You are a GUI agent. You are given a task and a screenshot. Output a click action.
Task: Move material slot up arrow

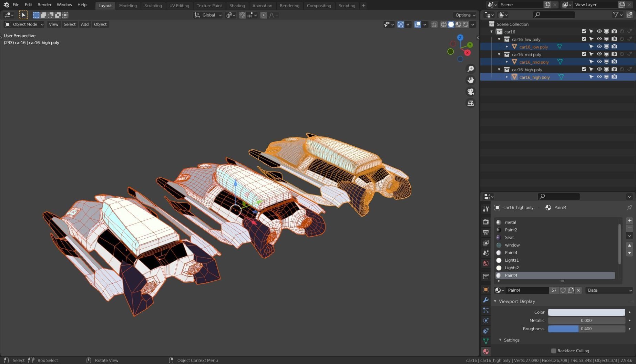tap(629, 246)
